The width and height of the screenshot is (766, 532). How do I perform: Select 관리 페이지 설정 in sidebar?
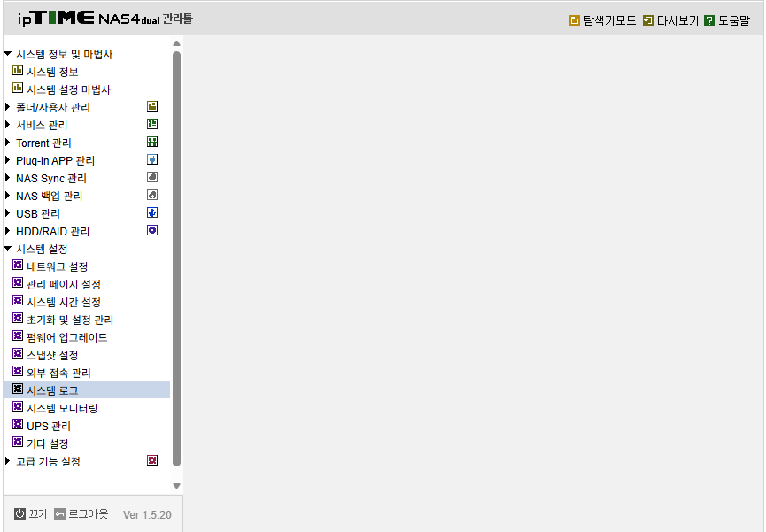[64, 284]
